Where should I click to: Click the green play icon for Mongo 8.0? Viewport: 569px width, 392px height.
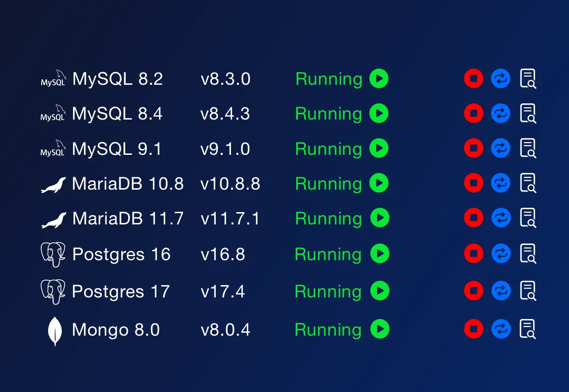[x=380, y=328]
